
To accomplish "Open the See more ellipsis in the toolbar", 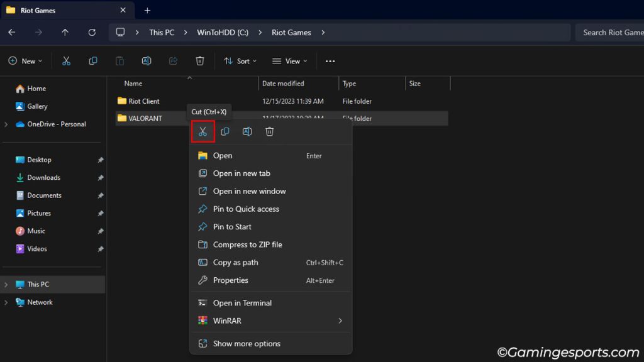I will point(330,61).
